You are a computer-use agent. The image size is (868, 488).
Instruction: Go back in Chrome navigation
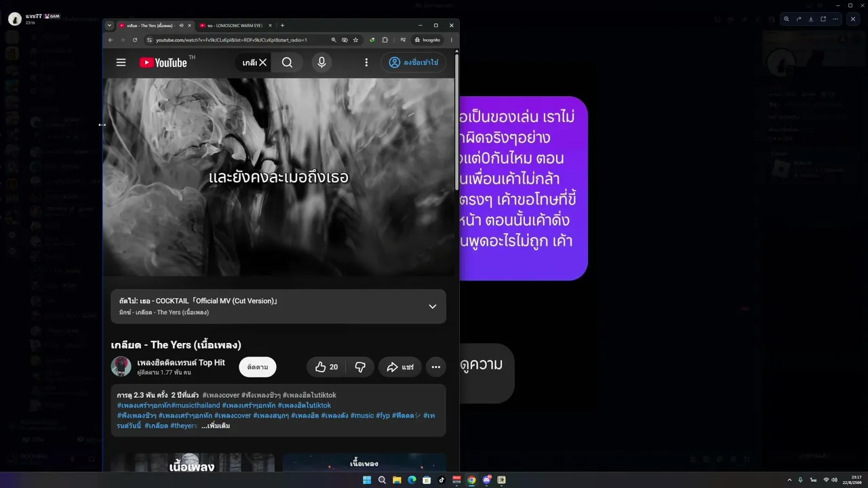(x=111, y=40)
